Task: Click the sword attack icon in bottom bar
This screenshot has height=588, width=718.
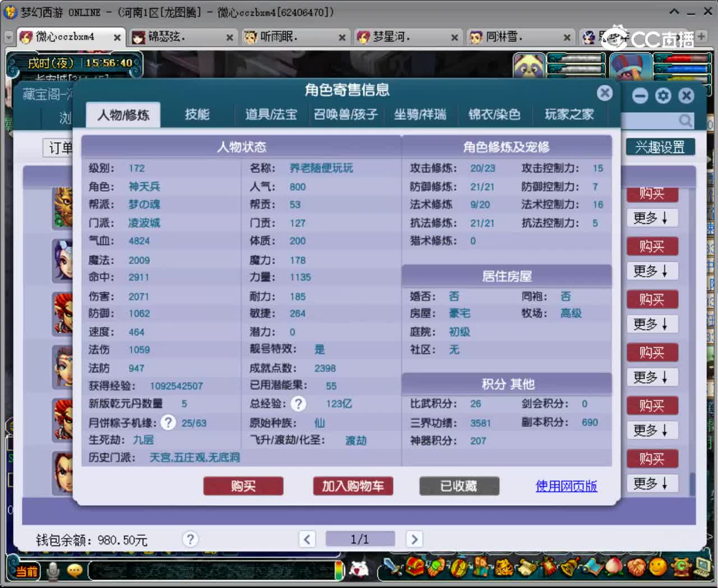Action: click(393, 568)
